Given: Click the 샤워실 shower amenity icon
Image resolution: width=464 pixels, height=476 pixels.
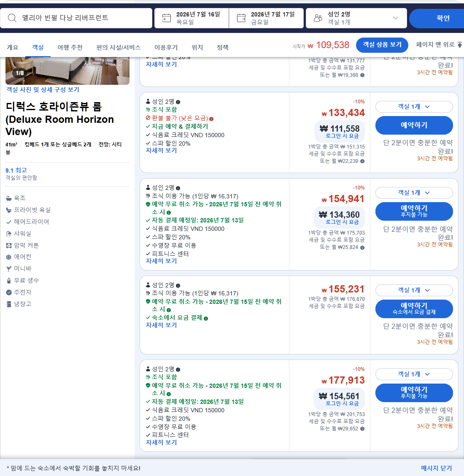Looking at the screenshot, I should (x=9, y=234).
